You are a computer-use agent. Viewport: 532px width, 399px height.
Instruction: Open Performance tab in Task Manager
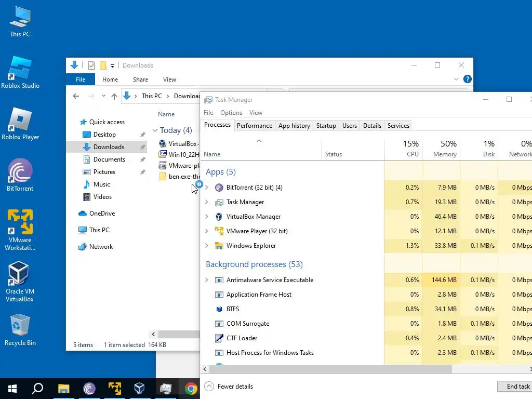coord(255,126)
